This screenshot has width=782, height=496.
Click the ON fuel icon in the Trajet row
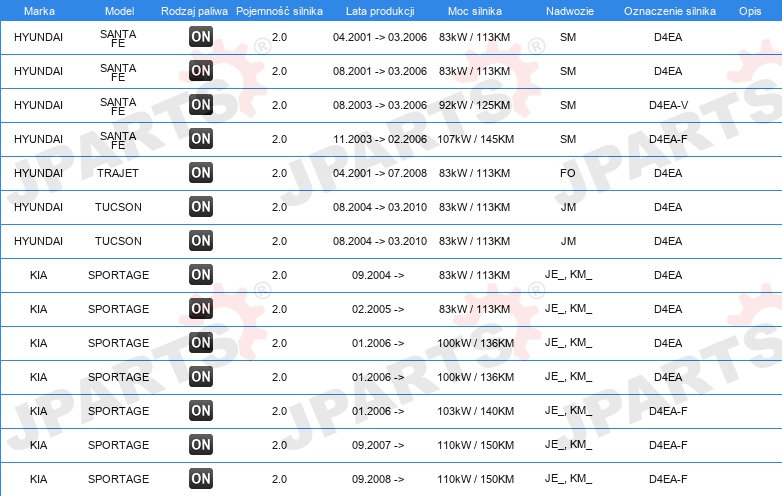(x=201, y=172)
